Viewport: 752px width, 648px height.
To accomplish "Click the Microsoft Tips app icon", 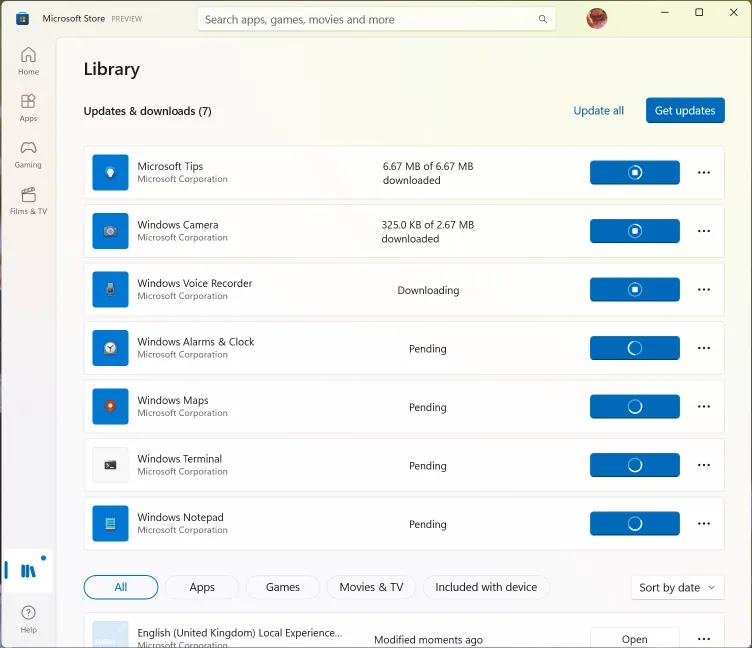I will pos(110,172).
